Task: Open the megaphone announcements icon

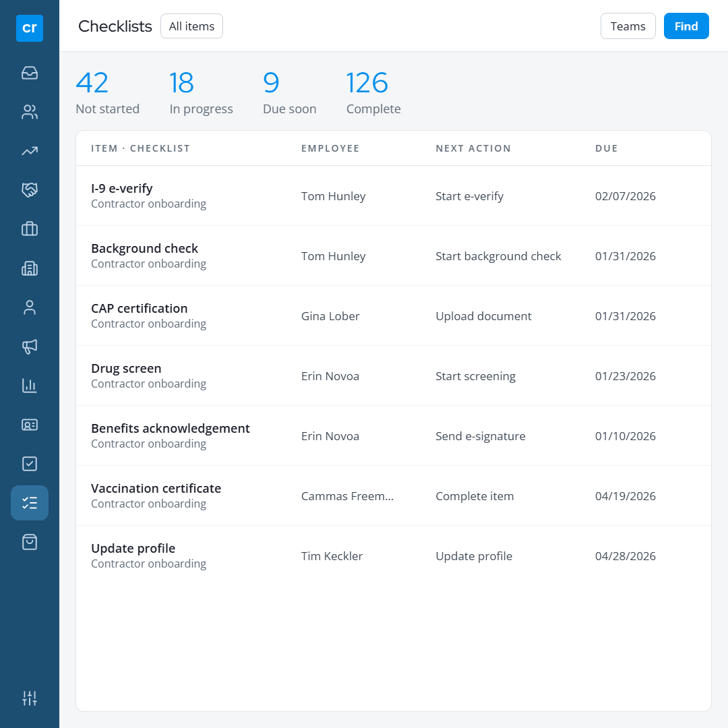Action: click(x=30, y=346)
